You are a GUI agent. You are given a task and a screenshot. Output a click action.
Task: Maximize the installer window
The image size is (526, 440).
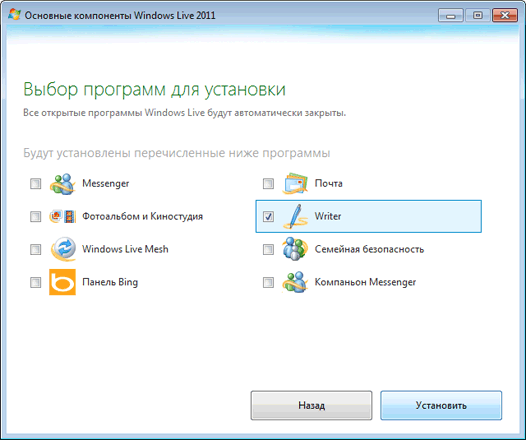coord(477,15)
